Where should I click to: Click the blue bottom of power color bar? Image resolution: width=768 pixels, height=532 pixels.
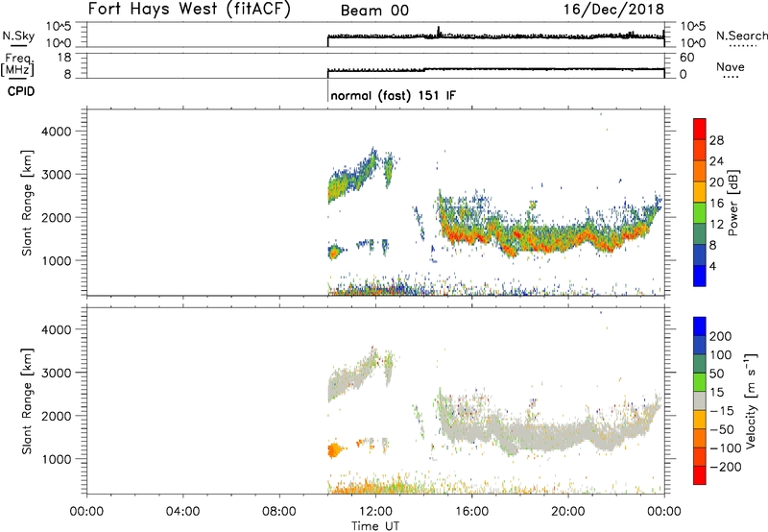700,276
